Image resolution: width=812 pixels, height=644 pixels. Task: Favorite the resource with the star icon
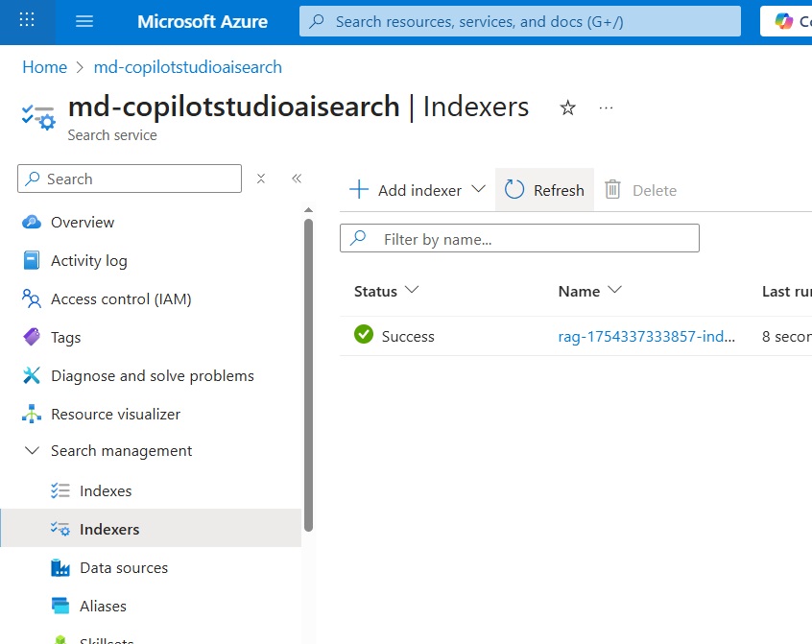(x=567, y=107)
